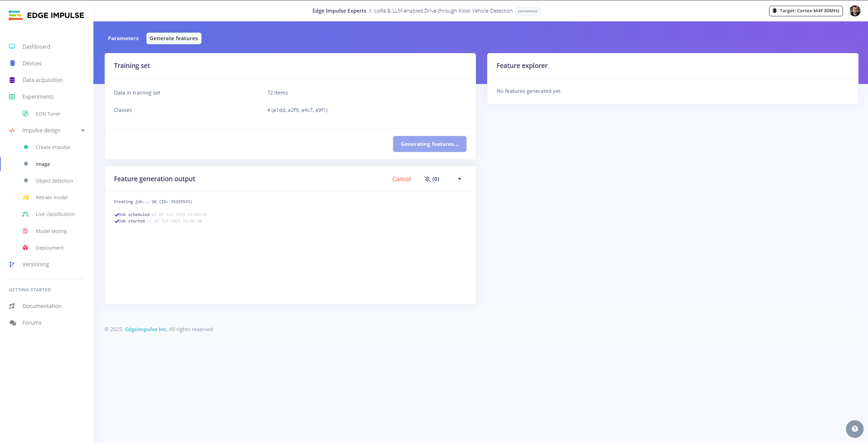Go to Devices page

click(x=32, y=63)
